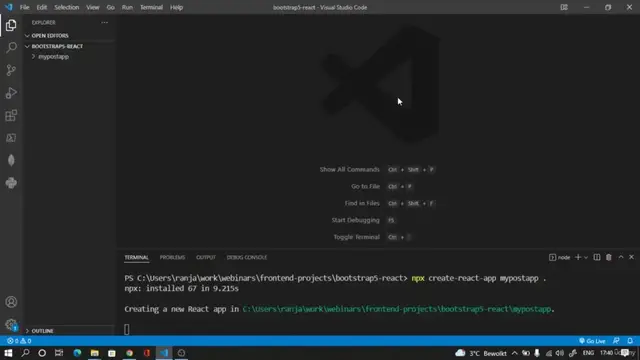The width and height of the screenshot is (640, 360).
Task: Open the Go menu
Action: (x=110, y=7)
